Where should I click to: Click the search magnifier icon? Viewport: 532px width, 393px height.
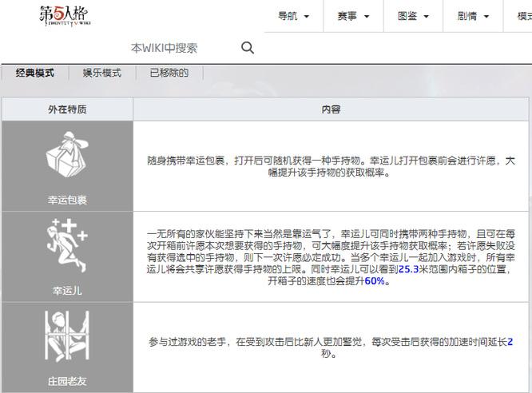click(x=248, y=48)
